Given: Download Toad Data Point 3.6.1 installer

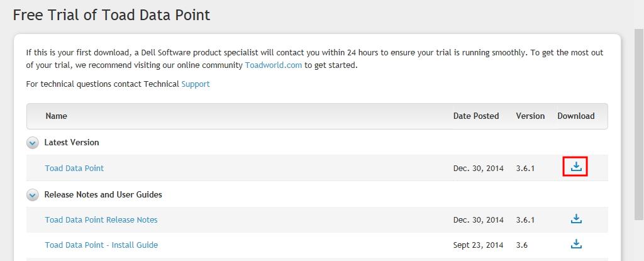Looking at the screenshot, I should click(575, 167).
